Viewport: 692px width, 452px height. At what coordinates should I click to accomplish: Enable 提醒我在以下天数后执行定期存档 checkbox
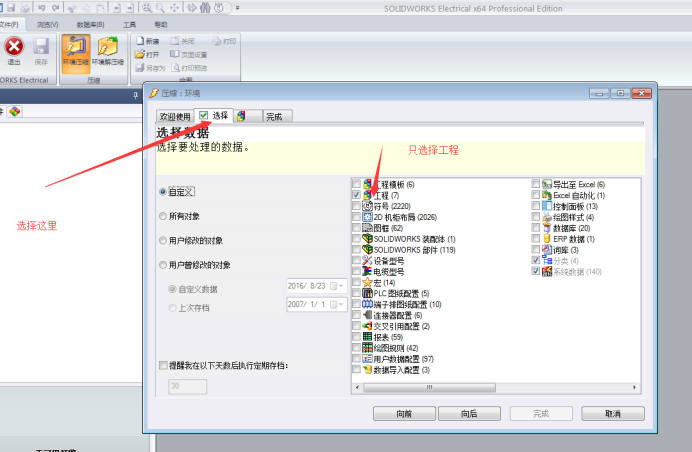pos(163,365)
